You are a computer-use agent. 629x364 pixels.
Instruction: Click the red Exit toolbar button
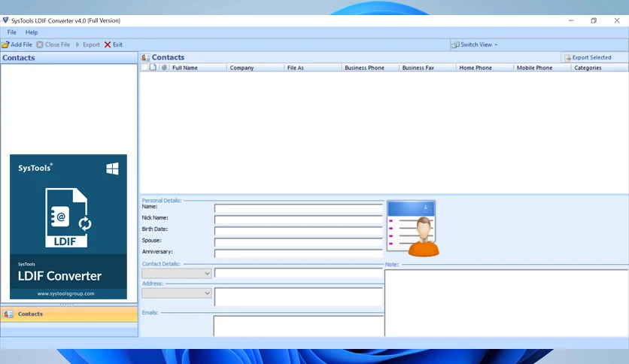click(x=114, y=44)
